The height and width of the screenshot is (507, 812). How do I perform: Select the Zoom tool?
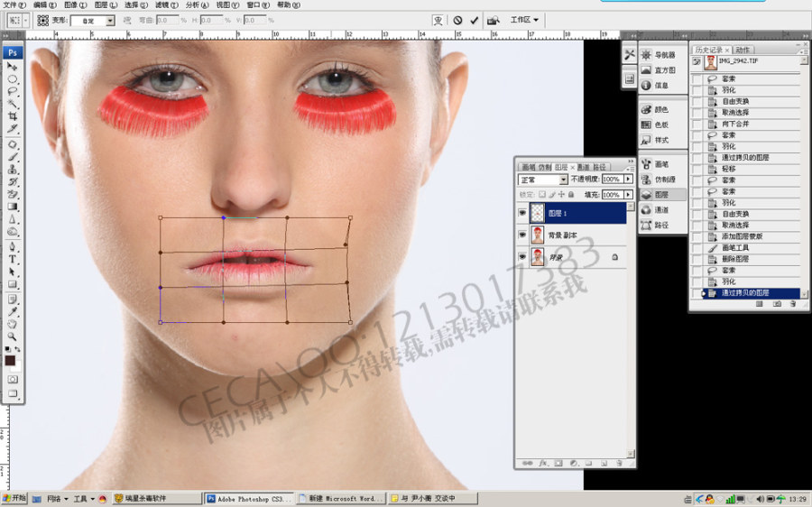click(13, 336)
